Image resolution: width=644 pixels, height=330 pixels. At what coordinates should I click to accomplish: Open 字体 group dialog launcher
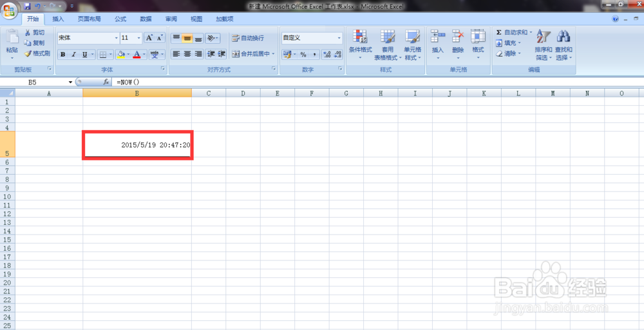click(162, 70)
